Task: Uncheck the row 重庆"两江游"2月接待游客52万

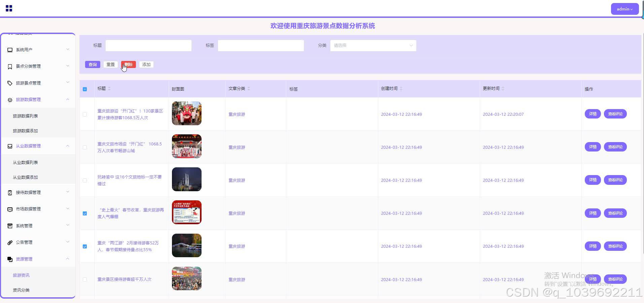Action: click(85, 246)
